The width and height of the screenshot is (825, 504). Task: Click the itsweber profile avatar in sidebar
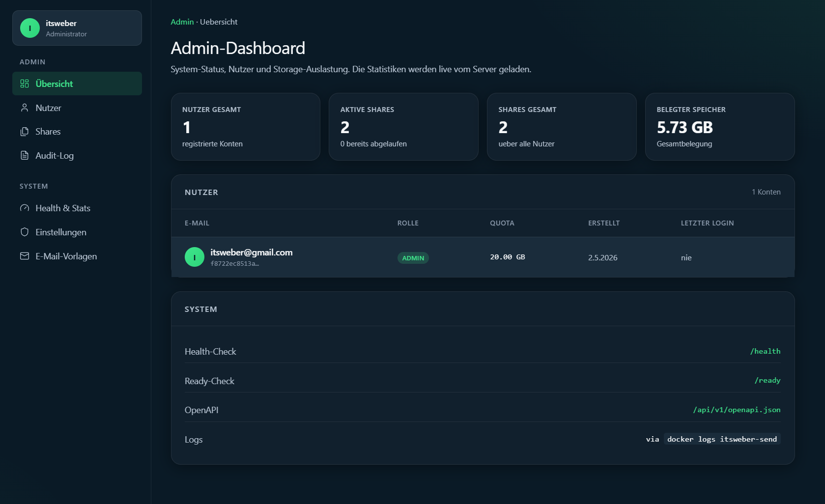[x=30, y=28]
